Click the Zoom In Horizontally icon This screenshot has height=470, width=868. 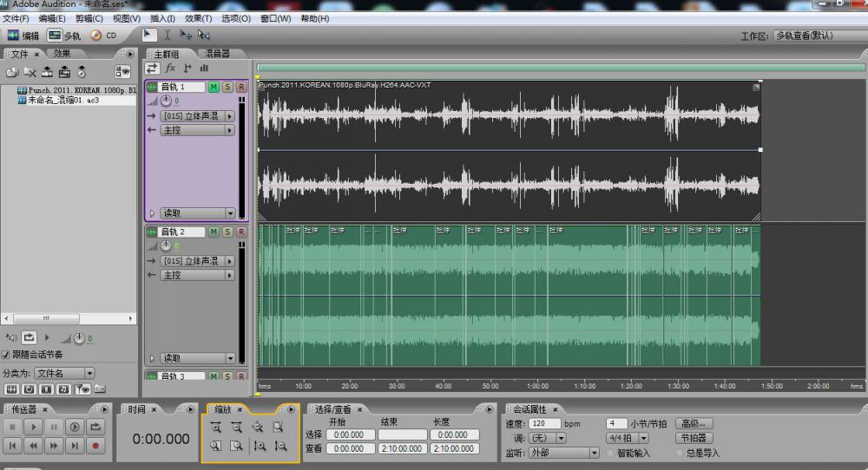click(216, 427)
